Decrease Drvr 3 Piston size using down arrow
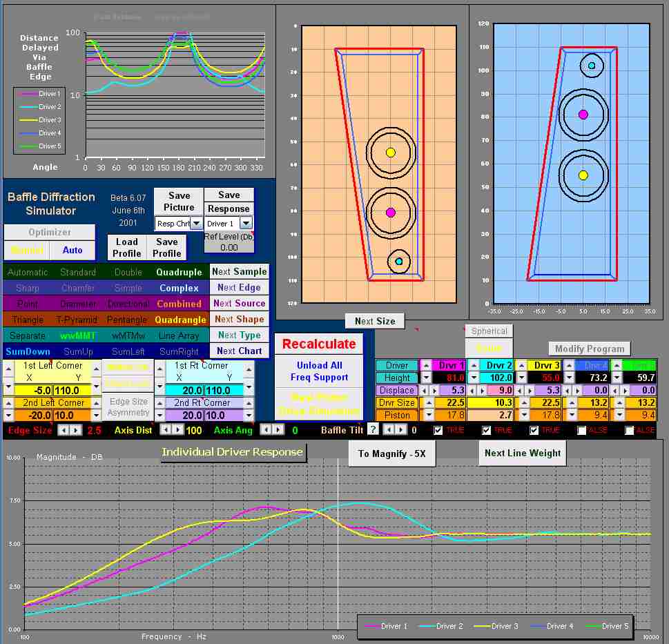Viewport: 669px width, 644px height. click(x=525, y=415)
